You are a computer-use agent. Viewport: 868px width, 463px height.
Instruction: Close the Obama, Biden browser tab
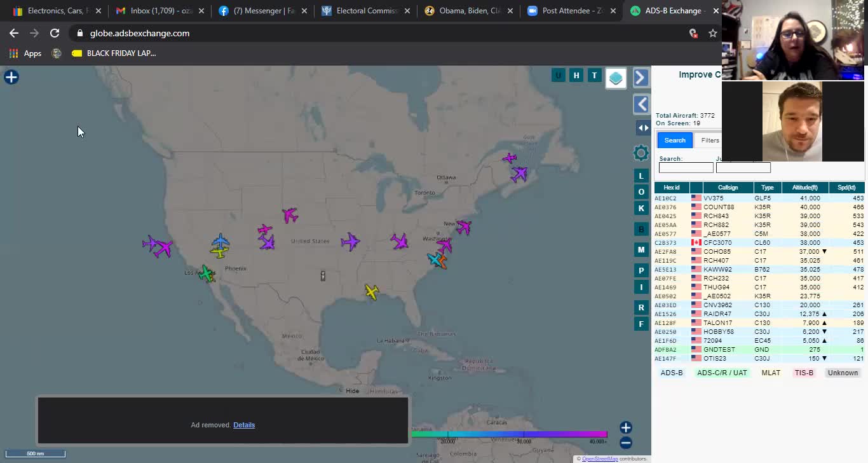[x=510, y=11]
